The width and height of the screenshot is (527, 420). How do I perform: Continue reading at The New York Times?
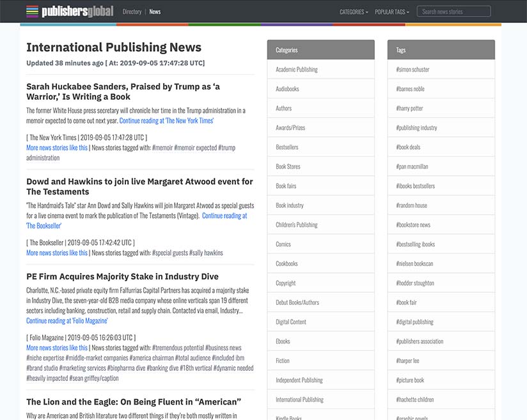[x=166, y=121]
